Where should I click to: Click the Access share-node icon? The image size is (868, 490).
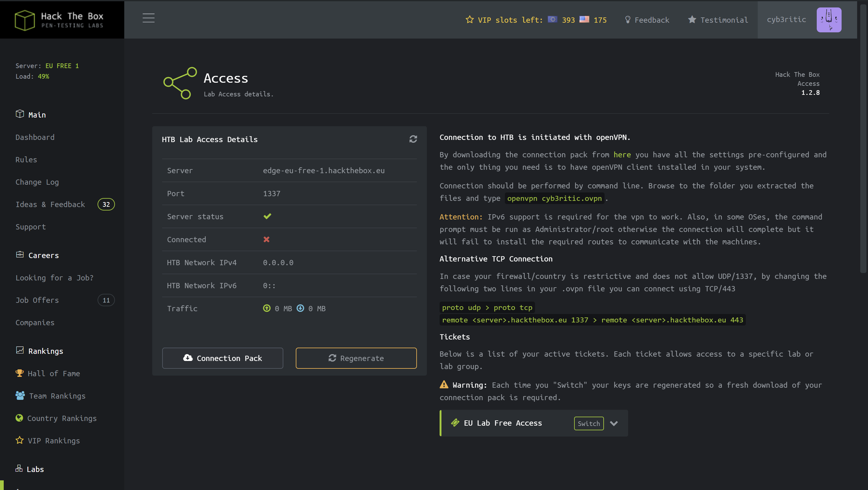tap(180, 83)
